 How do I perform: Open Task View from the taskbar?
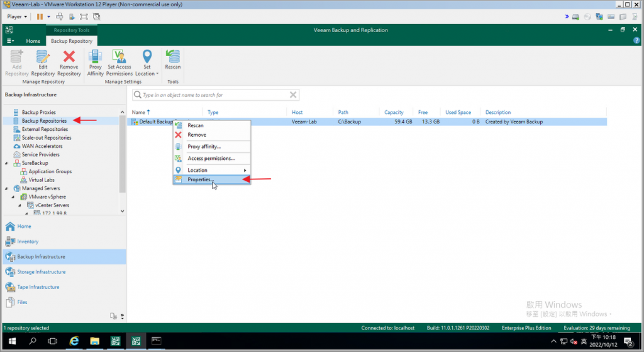[53, 341]
